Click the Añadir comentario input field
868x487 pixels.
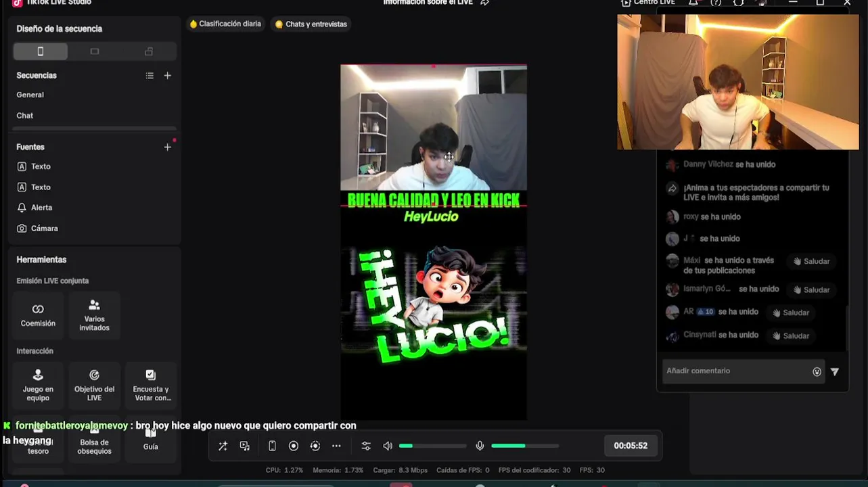743,371
